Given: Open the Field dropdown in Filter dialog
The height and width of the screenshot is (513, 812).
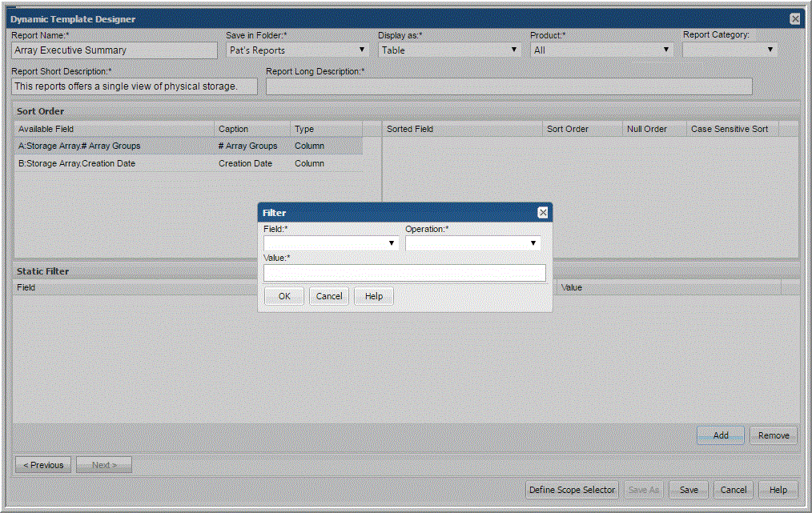Looking at the screenshot, I should pos(331,243).
